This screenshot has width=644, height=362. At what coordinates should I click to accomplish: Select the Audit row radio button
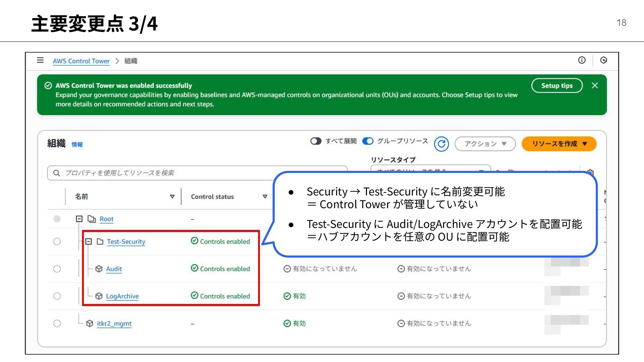(57, 269)
